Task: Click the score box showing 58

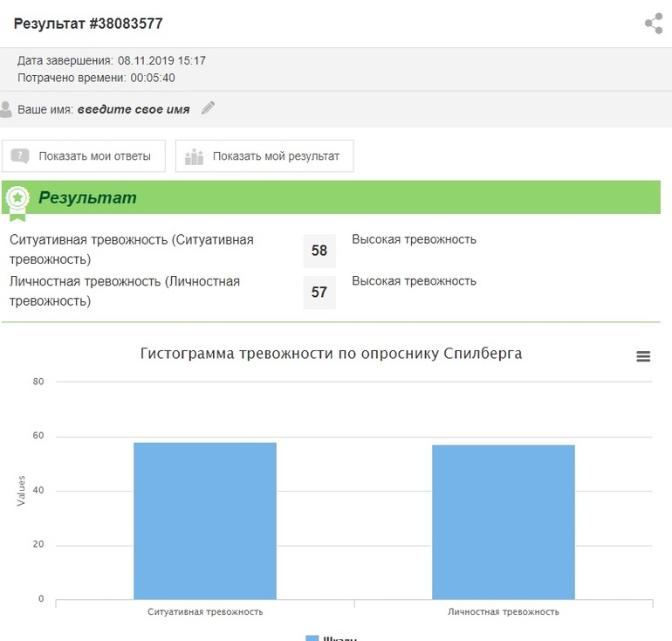Action: (319, 251)
